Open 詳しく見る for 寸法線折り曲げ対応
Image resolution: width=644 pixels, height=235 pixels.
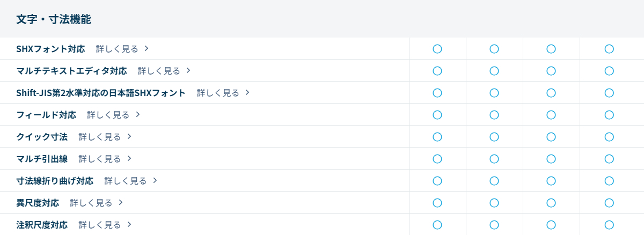coord(125,181)
